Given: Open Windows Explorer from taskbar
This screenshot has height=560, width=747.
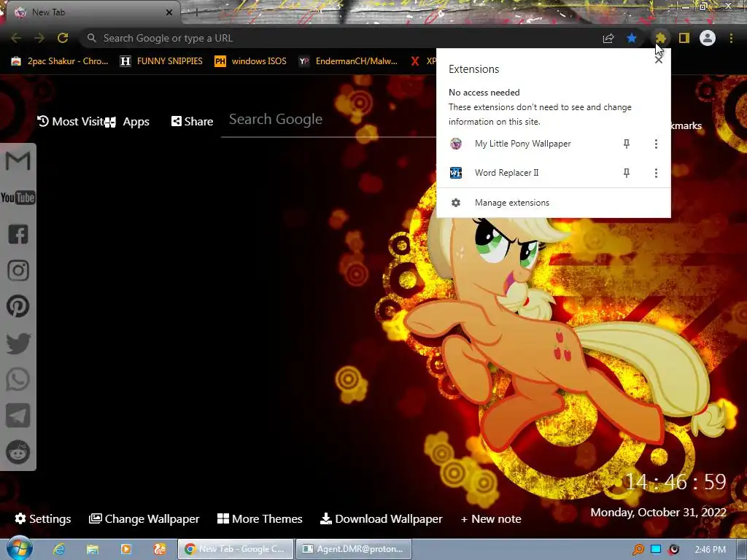Looking at the screenshot, I should point(93,549).
